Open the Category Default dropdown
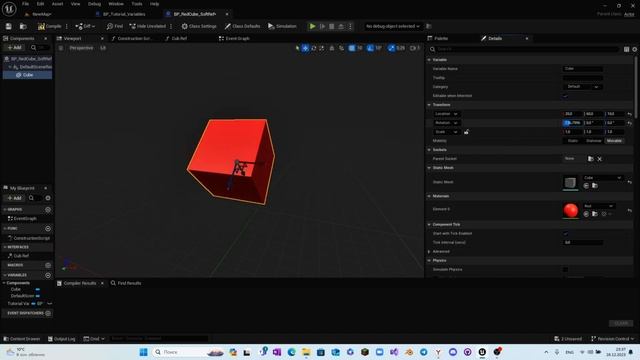 [x=582, y=87]
